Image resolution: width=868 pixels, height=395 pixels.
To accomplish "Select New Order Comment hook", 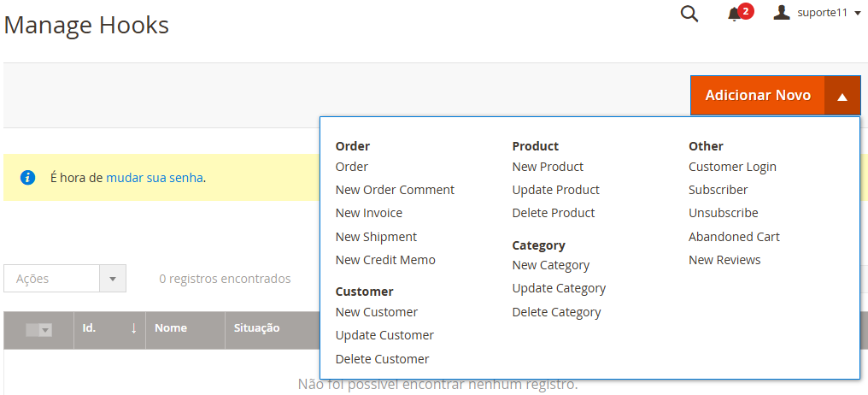I will click(x=395, y=190).
